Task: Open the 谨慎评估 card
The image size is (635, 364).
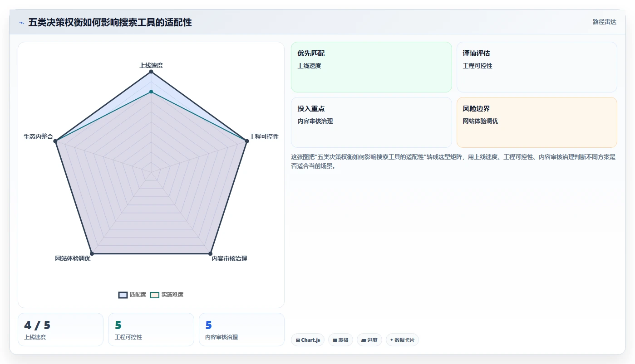Action: pyautogui.click(x=537, y=67)
